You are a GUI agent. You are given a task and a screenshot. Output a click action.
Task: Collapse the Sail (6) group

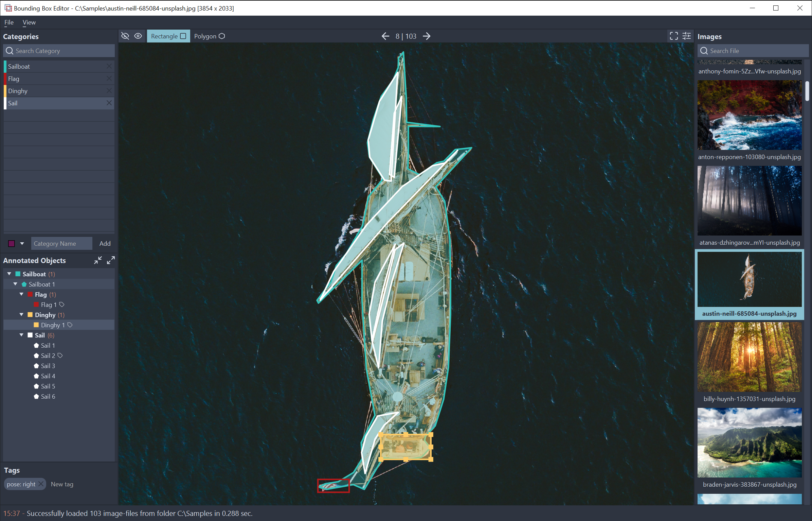tap(21, 335)
